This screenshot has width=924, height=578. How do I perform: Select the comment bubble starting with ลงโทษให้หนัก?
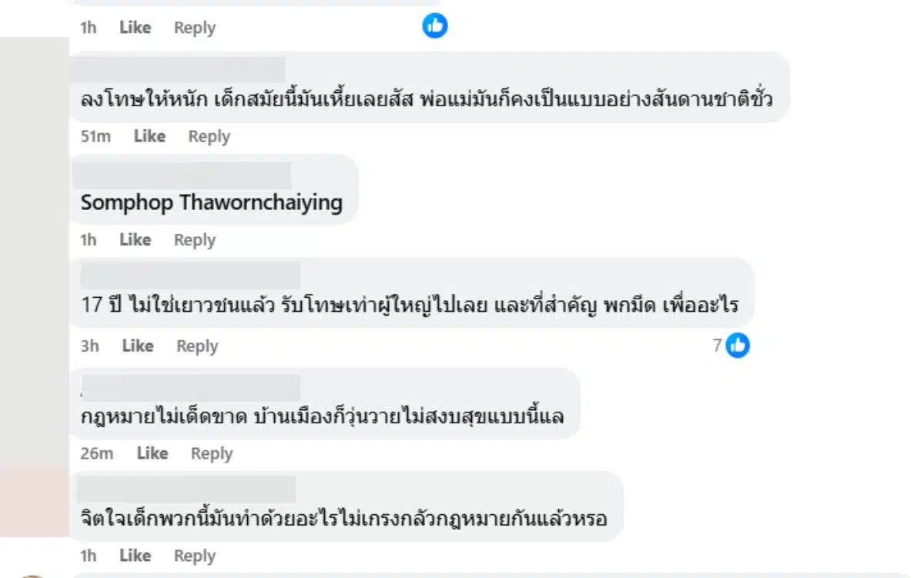(x=431, y=99)
